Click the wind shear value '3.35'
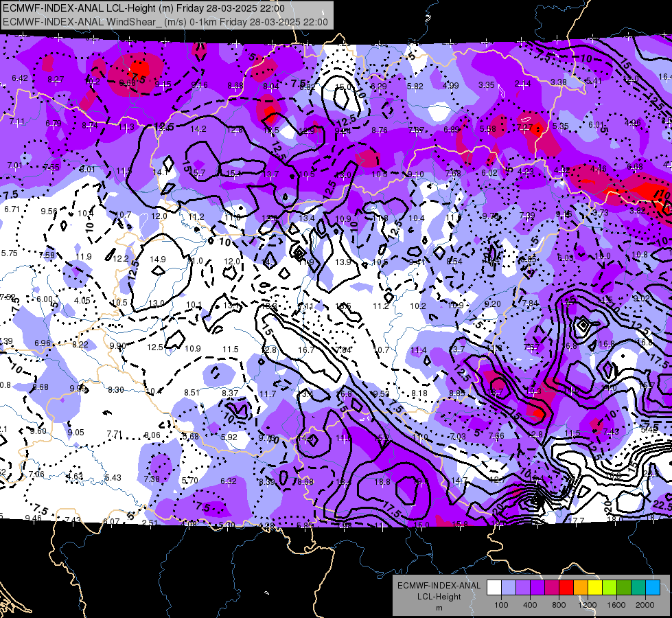672x618 pixels. pos(487,85)
